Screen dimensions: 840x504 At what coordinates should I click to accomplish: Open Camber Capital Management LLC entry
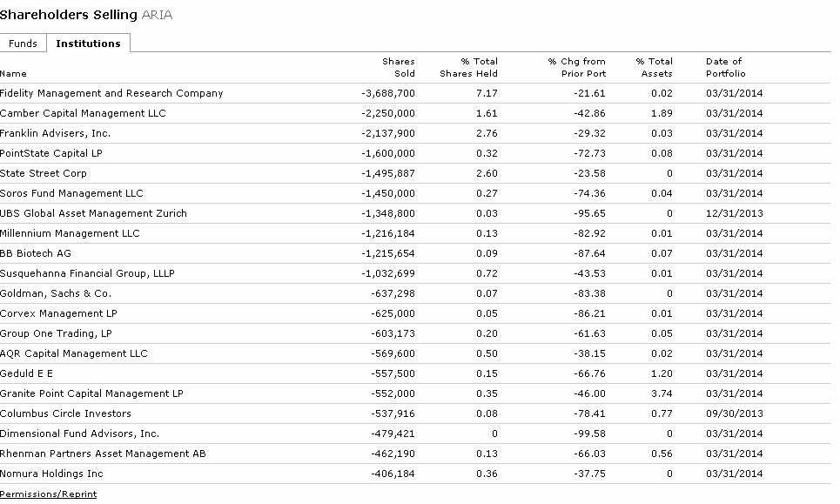pyautogui.click(x=91, y=113)
